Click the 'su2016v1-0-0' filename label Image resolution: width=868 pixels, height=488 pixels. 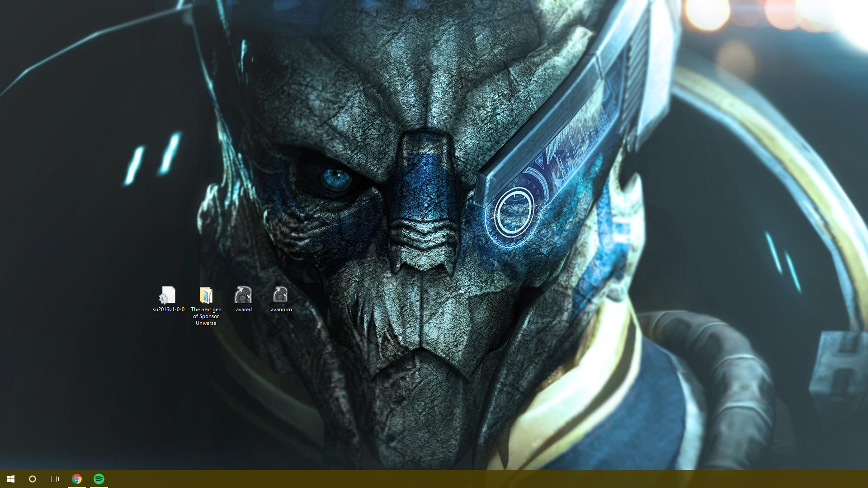[x=169, y=310]
